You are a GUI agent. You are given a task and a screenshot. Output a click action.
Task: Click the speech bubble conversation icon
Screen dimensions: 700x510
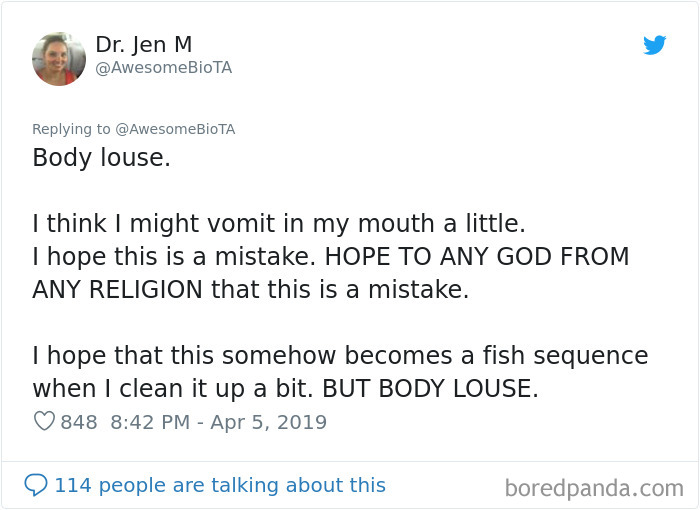(x=36, y=485)
